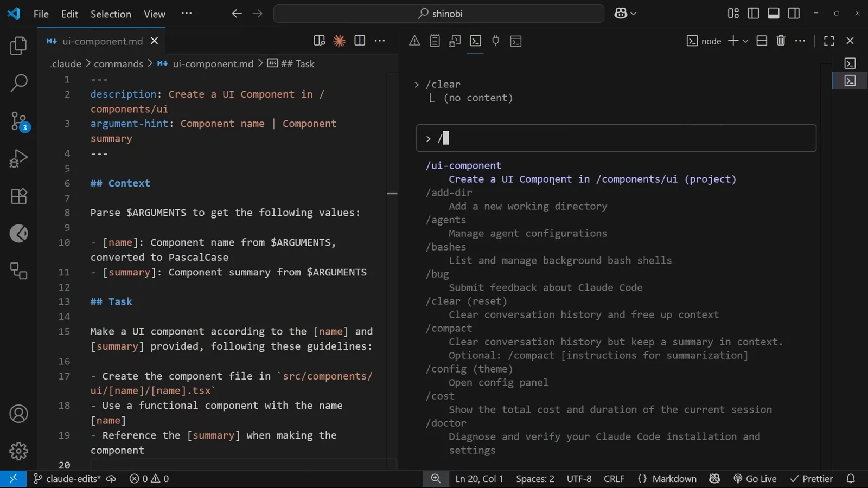Split the editor right
This screenshot has width=868, height=488.
[x=360, y=41]
